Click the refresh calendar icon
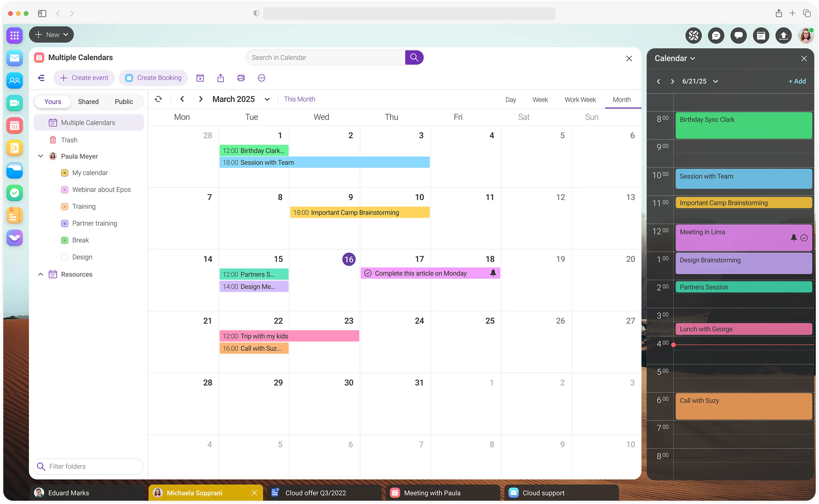This screenshot has height=504, width=819. pyautogui.click(x=158, y=99)
